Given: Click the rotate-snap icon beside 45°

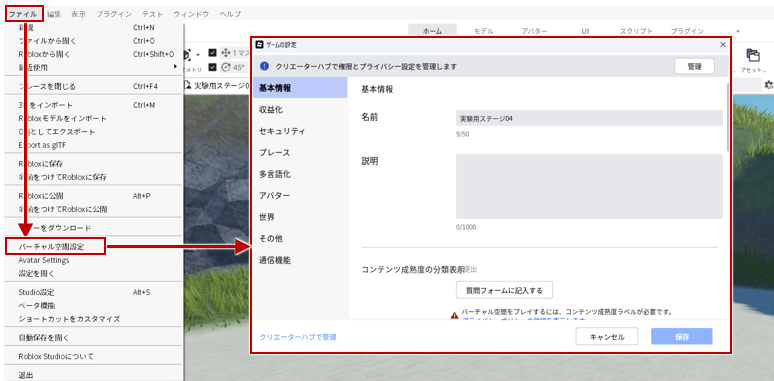Looking at the screenshot, I should coord(226,67).
